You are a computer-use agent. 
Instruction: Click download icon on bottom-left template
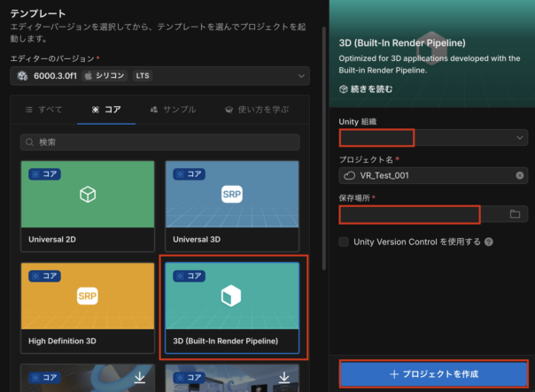pos(137,378)
